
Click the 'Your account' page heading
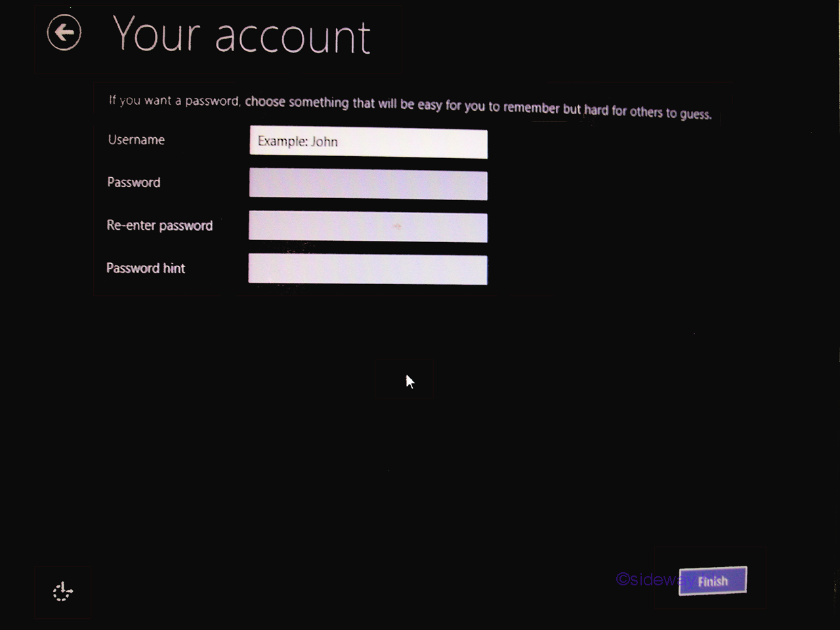(x=241, y=35)
